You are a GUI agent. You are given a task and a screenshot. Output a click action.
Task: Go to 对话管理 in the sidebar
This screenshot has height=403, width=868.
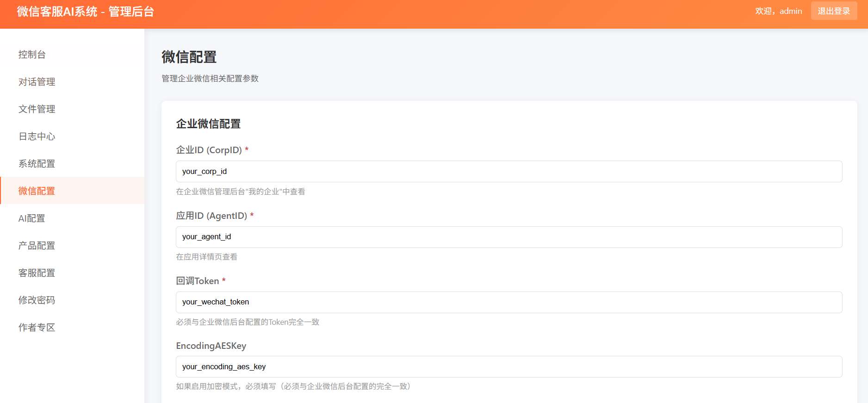pyautogui.click(x=37, y=82)
